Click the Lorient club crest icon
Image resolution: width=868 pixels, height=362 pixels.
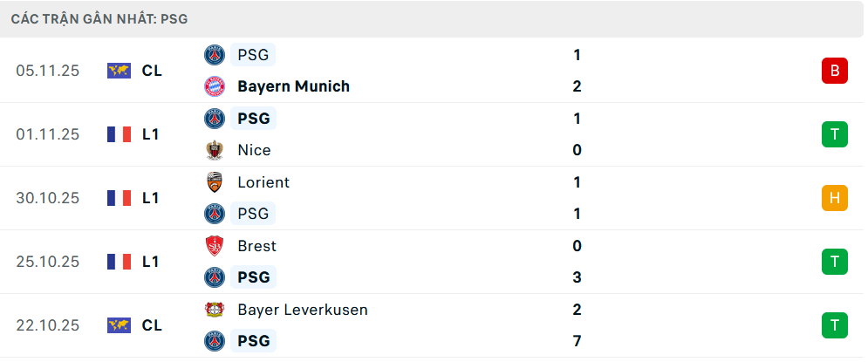tap(214, 182)
